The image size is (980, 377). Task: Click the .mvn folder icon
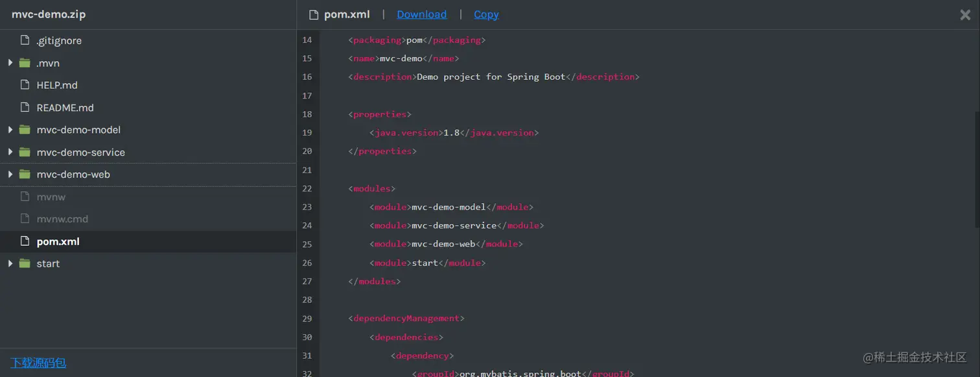point(25,63)
